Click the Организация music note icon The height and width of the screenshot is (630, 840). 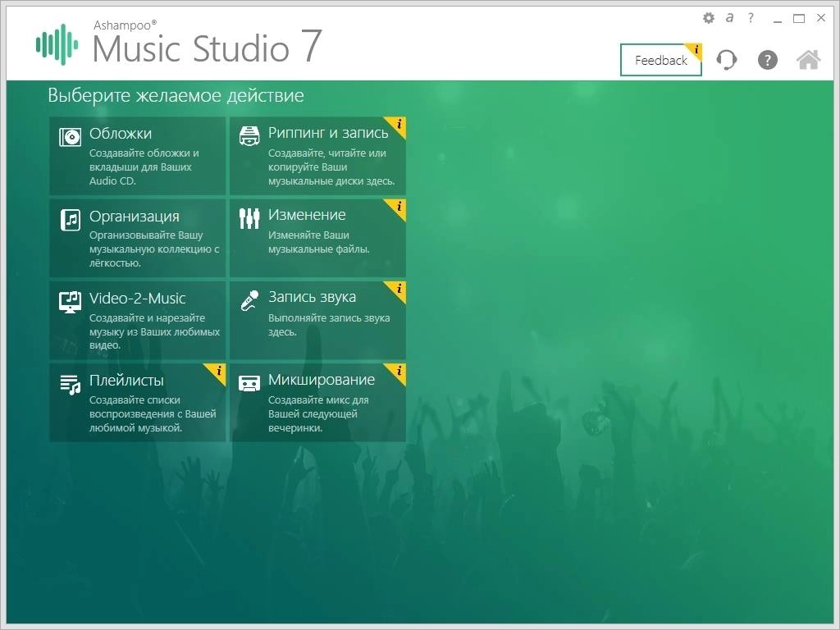tap(71, 220)
